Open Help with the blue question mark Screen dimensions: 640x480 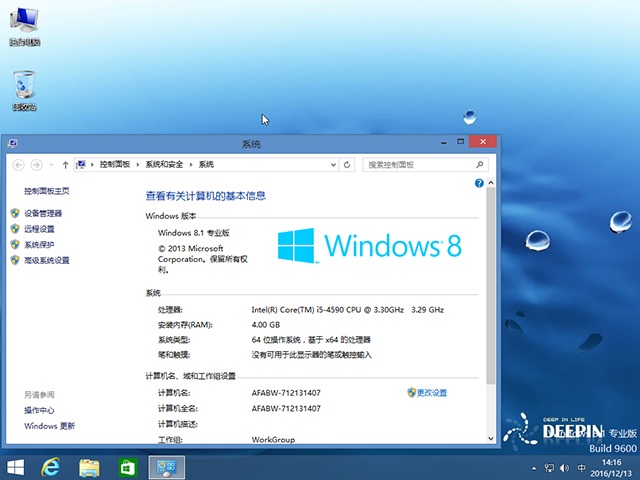coord(479,183)
